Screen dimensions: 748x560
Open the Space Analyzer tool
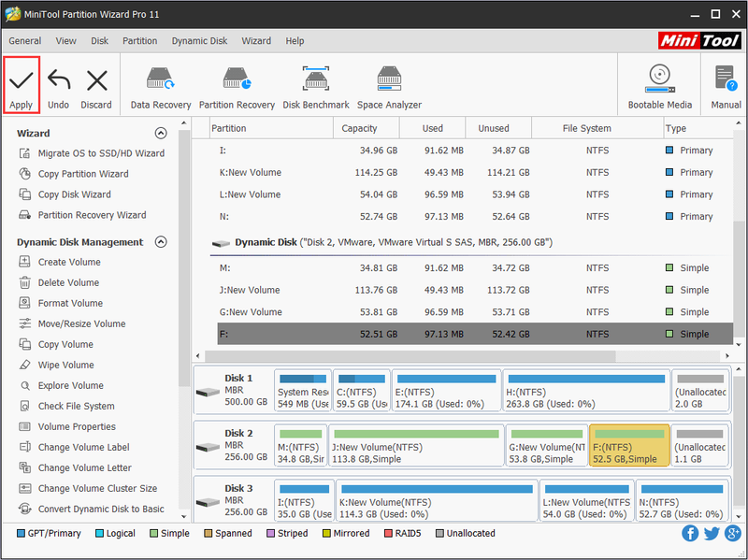[x=389, y=79]
